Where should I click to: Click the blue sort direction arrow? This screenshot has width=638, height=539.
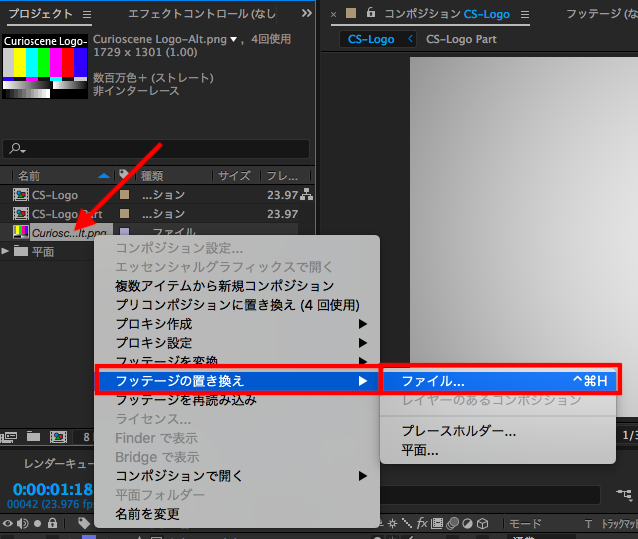[x=104, y=176]
